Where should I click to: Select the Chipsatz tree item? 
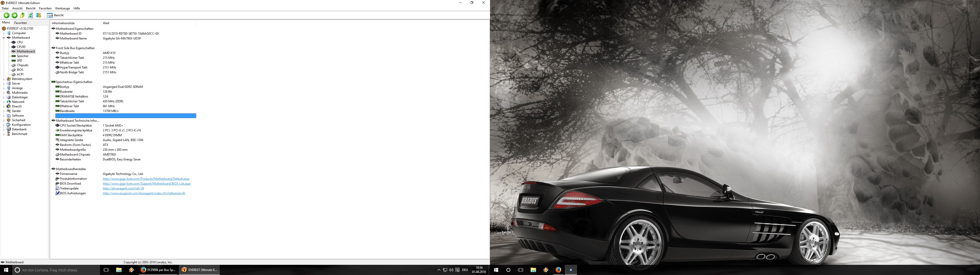[x=22, y=65]
